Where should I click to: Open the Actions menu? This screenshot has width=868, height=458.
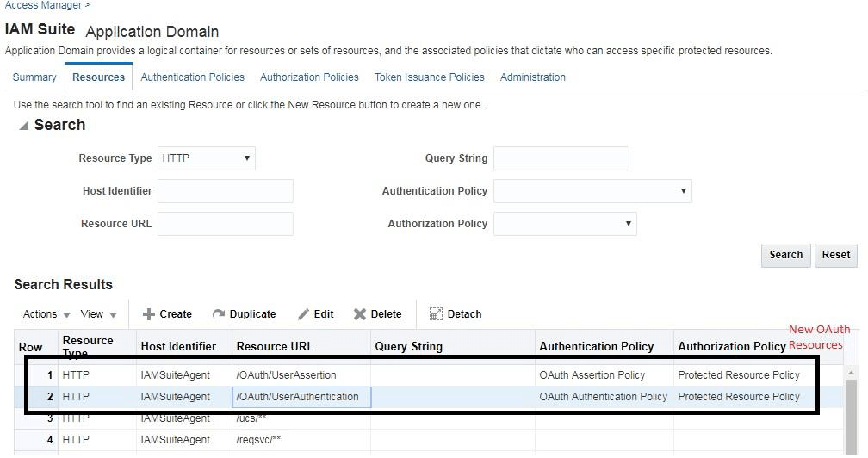(46, 314)
